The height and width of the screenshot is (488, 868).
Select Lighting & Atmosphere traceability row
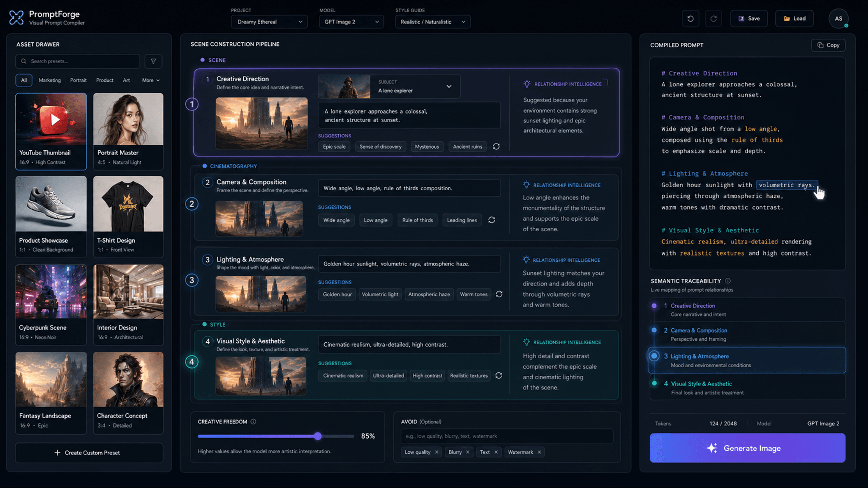[x=747, y=360]
